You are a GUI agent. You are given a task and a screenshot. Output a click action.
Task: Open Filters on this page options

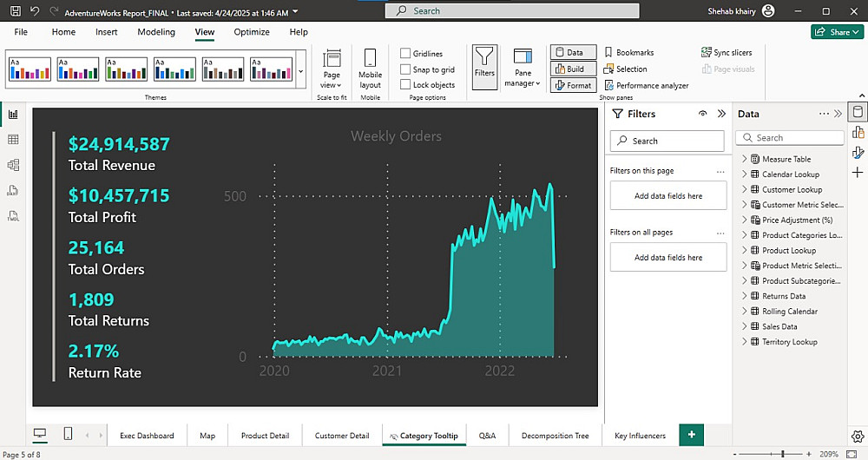[720, 172]
